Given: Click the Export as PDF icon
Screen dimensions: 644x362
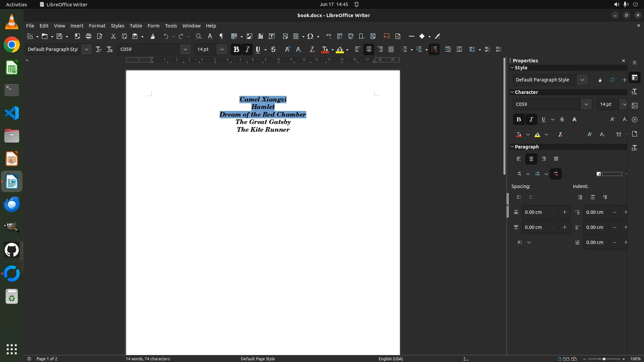Looking at the screenshot, I should click(77, 36).
